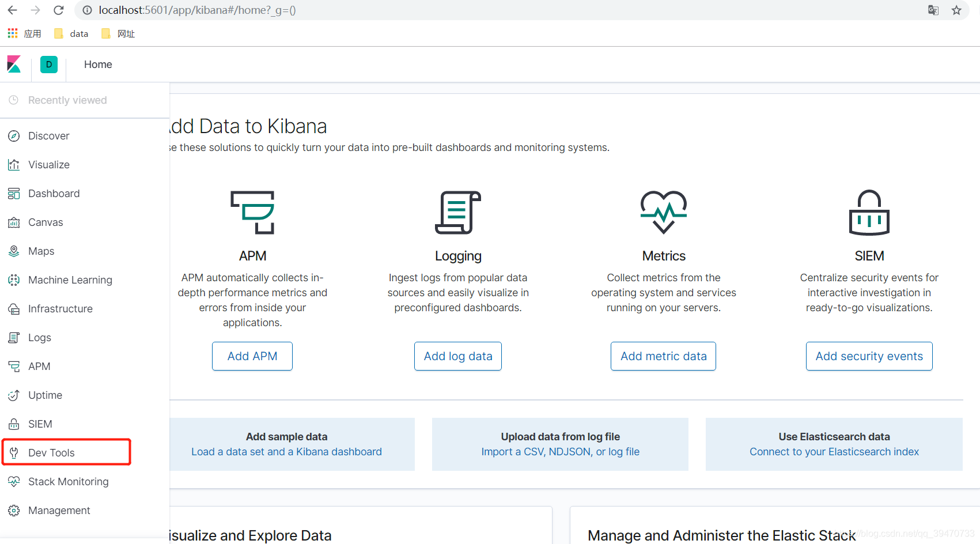Click the Upload data from log file card
This screenshot has height=544, width=980.
coord(559,444)
